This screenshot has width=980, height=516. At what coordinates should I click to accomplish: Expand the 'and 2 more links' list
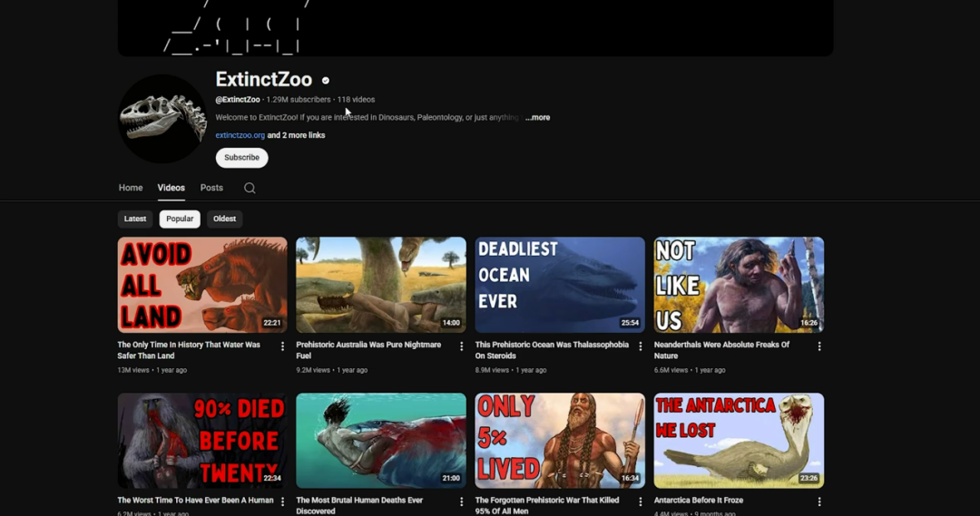click(296, 135)
